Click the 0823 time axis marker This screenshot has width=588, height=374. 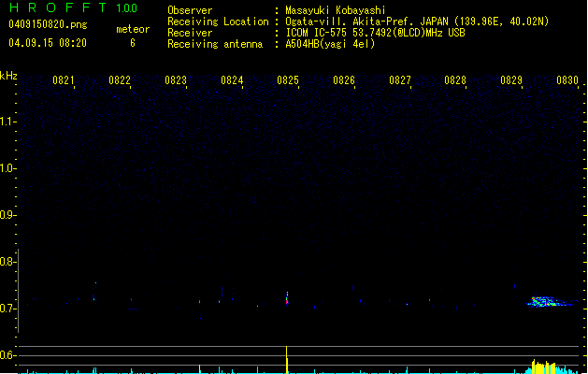(x=176, y=80)
